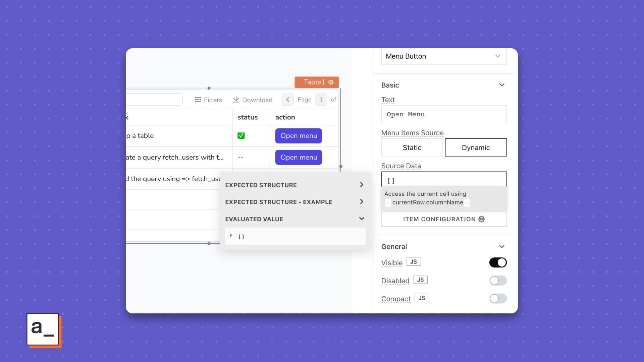Enable the Disabled toggle
The image size is (644, 362).
[x=498, y=281]
